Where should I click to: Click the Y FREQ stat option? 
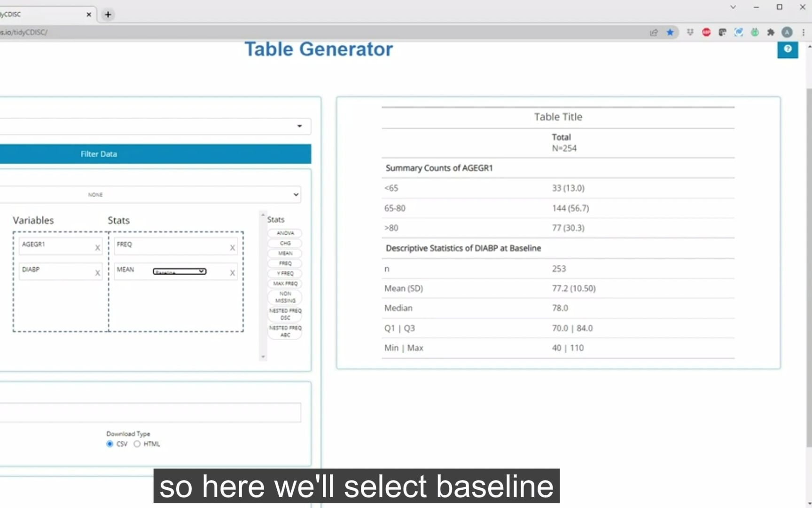(284, 273)
